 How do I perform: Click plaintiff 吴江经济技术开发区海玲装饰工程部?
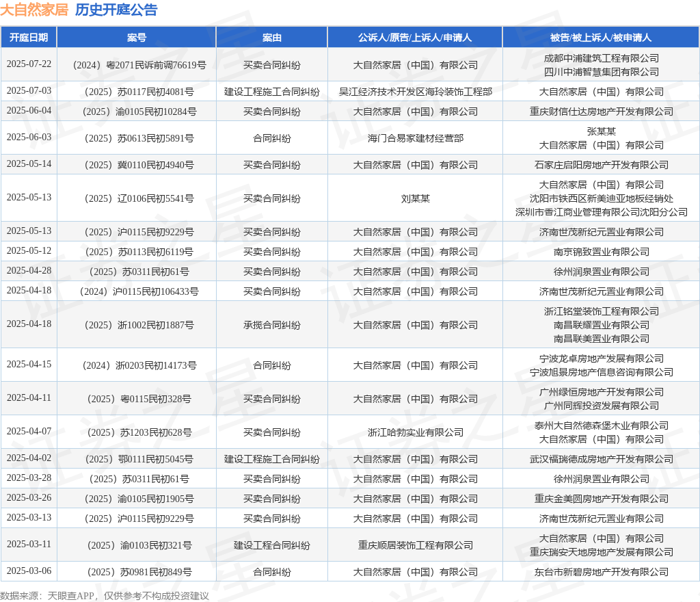[x=415, y=92]
